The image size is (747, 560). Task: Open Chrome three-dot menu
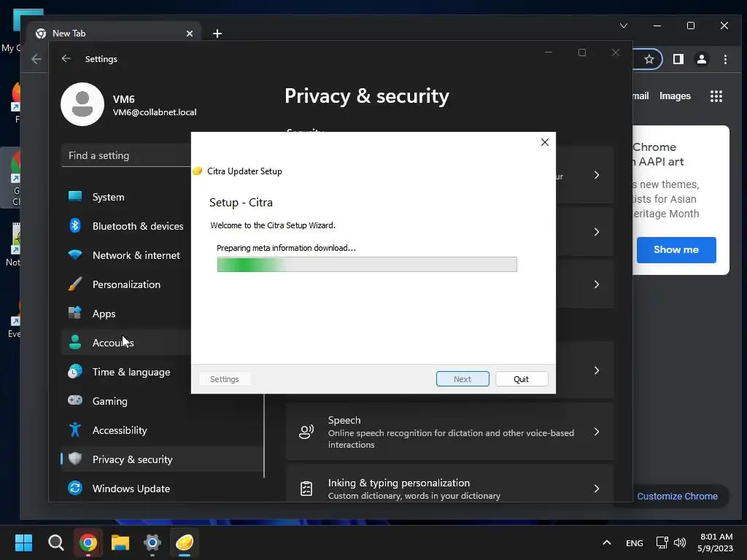725,59
